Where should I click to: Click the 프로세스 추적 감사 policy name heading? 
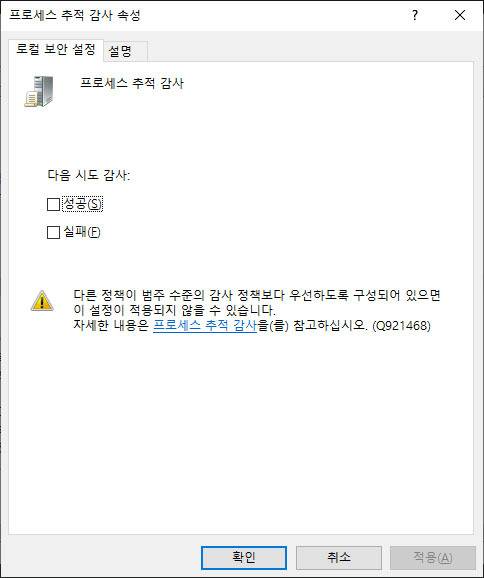pos(132,83)
